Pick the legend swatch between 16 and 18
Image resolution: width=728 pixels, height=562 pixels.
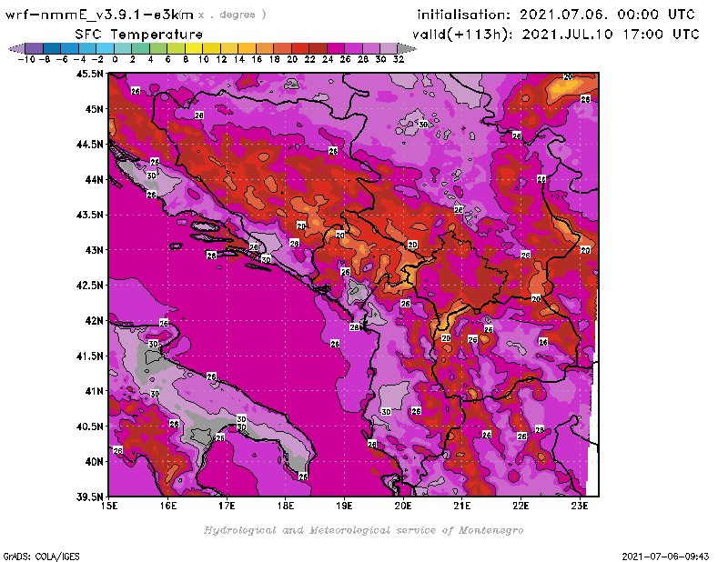[x=264, y=48]
